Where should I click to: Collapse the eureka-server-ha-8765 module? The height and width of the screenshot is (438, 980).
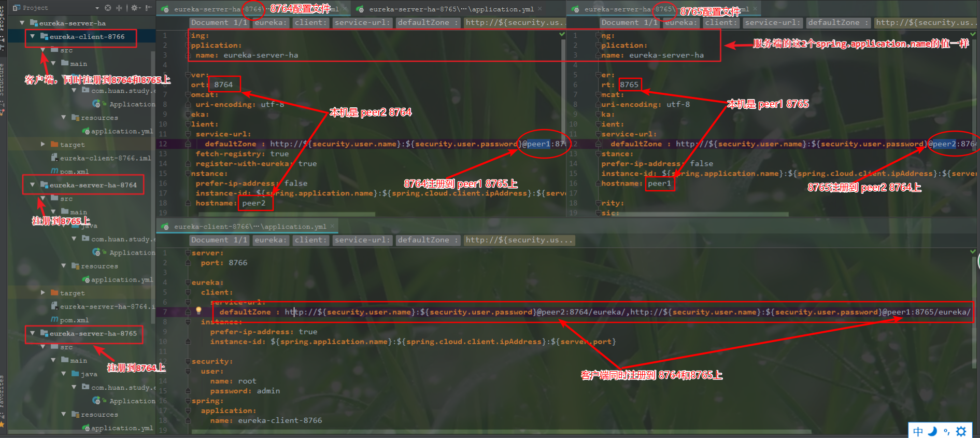click(33, 333)
